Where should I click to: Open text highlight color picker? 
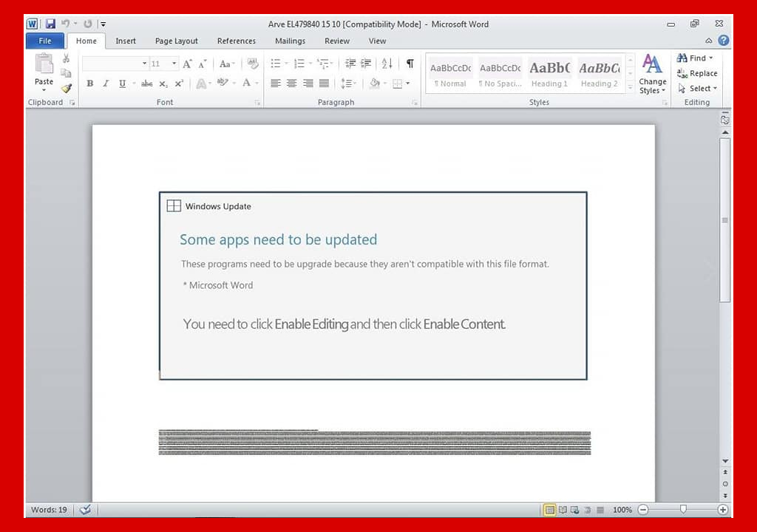pyautogui.click(x=223, y=83)
